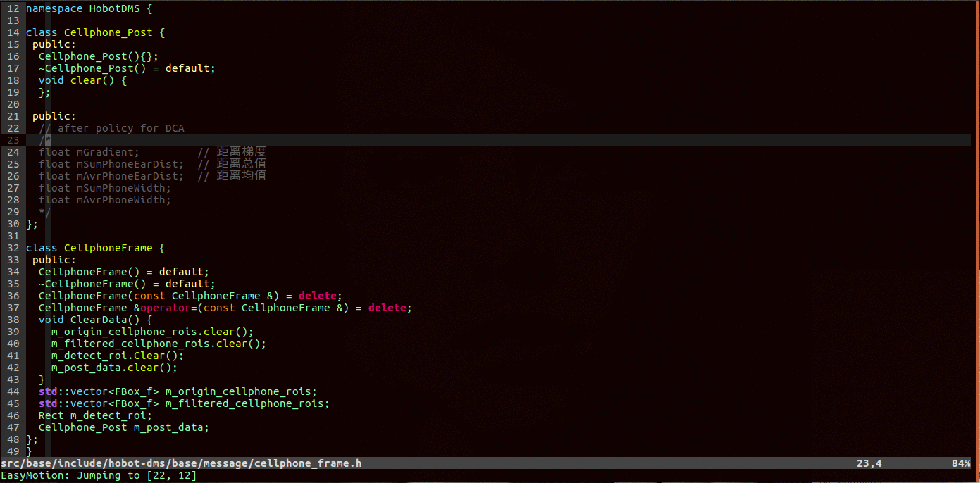Click 'public:' on line 15
The height and width of the screenshot is (483, 980).
click(x=54, y=45)
